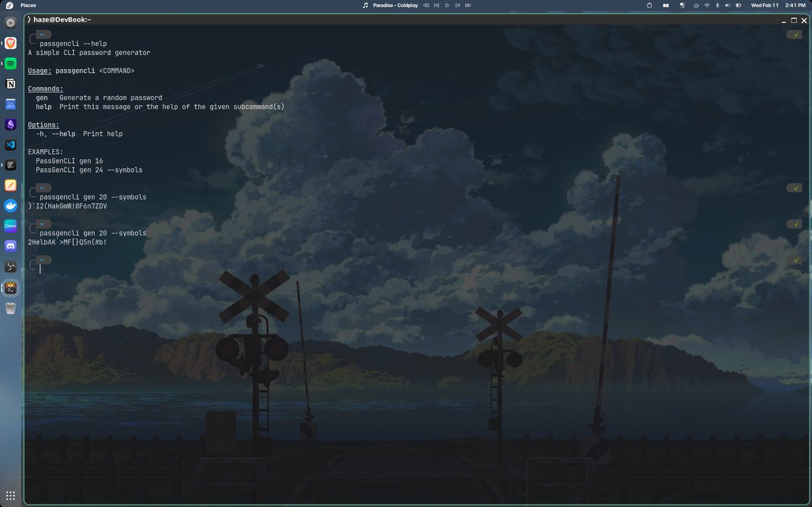Screen dimensions: 812x507
Task: Open the Brave browser from the dock
Action: tap(11, 43)
